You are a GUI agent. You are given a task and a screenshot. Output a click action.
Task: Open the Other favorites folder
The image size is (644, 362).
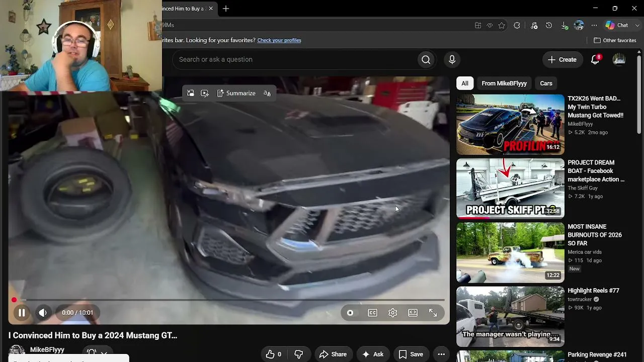click(x=615, y=40)
